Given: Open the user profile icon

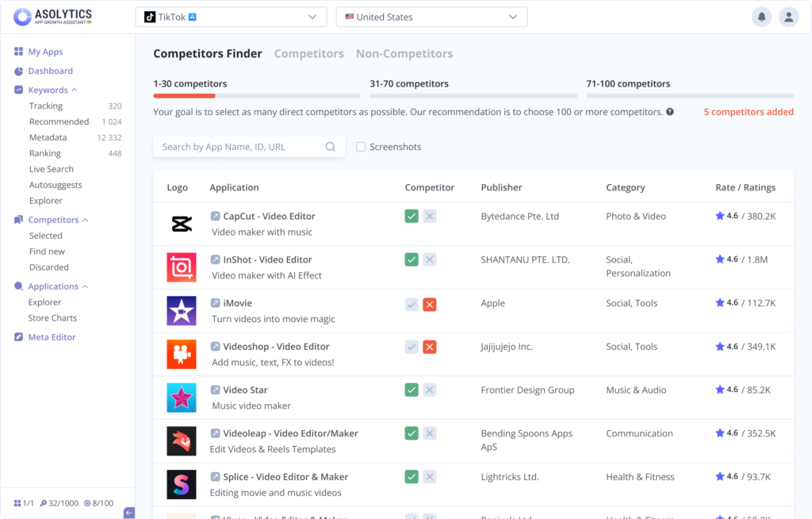Looking at the screenshot, I should pos(788,17).
